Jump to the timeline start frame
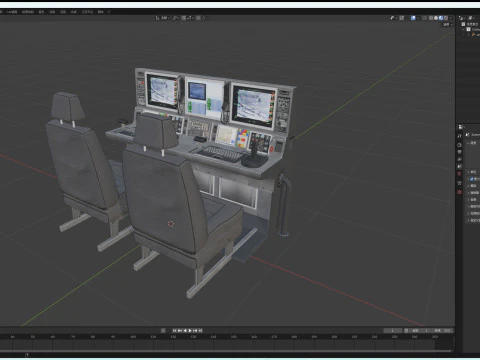 174,331
